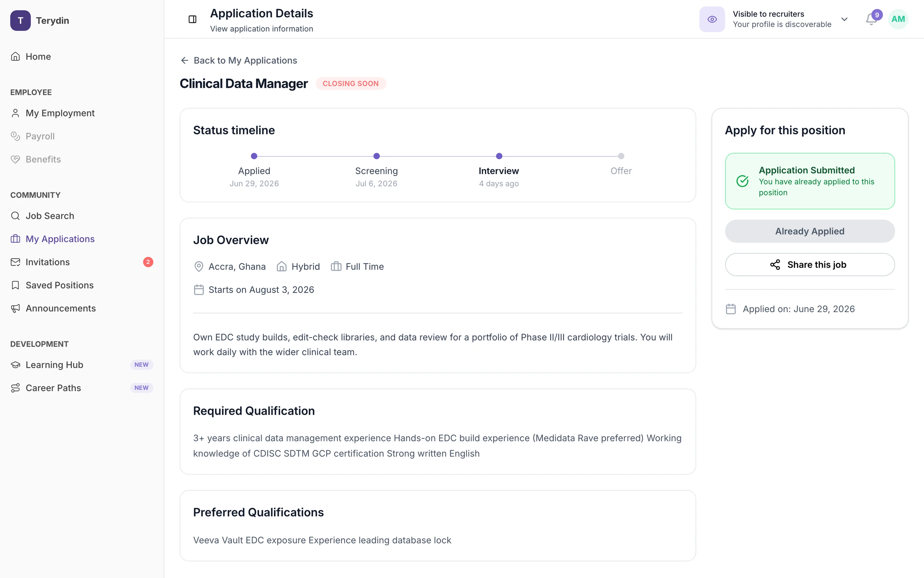Open Payroll in sidebar
Viewport: 924px width, 578px height.
(82, 136)
